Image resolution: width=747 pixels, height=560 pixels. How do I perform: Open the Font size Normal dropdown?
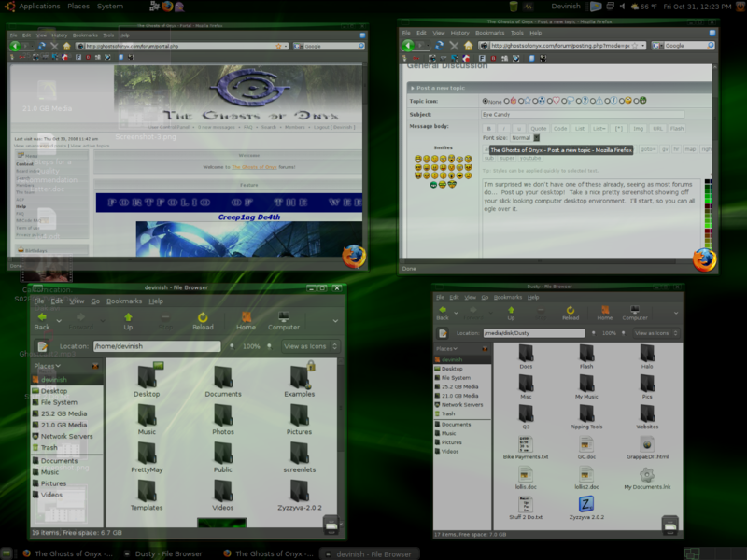525,138
